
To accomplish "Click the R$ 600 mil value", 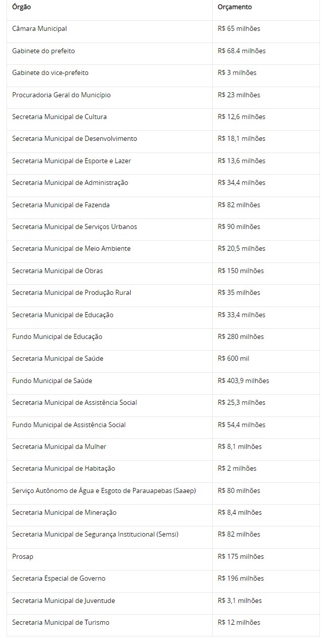I will (x=233, y=358).
